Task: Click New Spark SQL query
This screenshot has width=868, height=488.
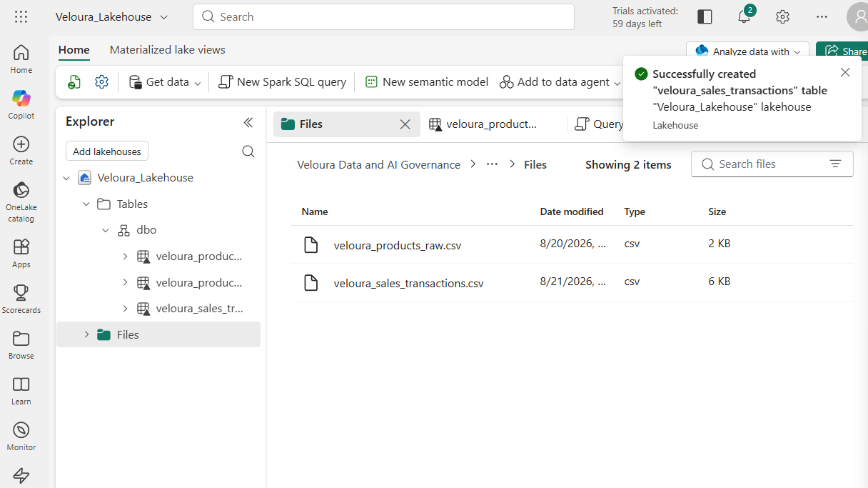Action: (283, 82)
